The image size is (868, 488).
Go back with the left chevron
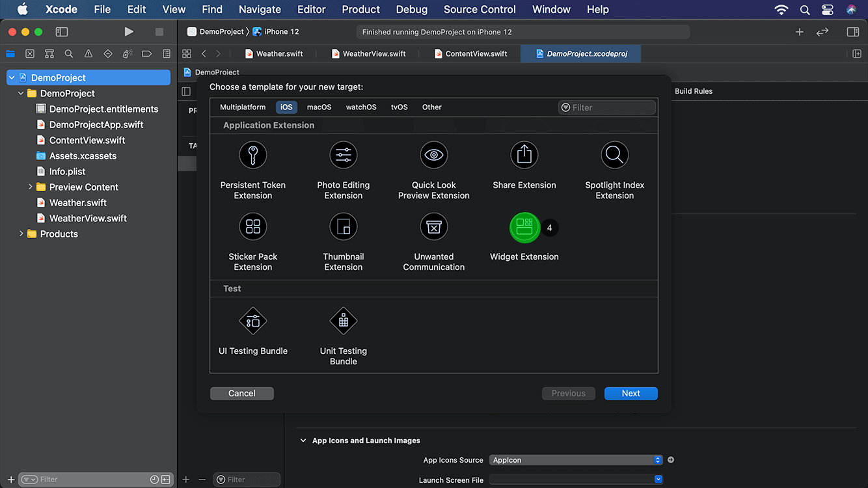[x=204, y=54]
